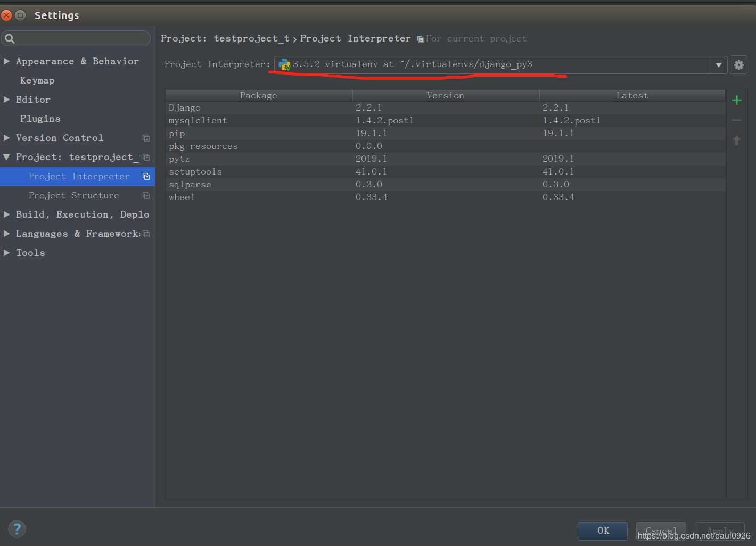The image size is (756, 546).
Task: Select the pkg-resources package name
Action: coord(203,146)
